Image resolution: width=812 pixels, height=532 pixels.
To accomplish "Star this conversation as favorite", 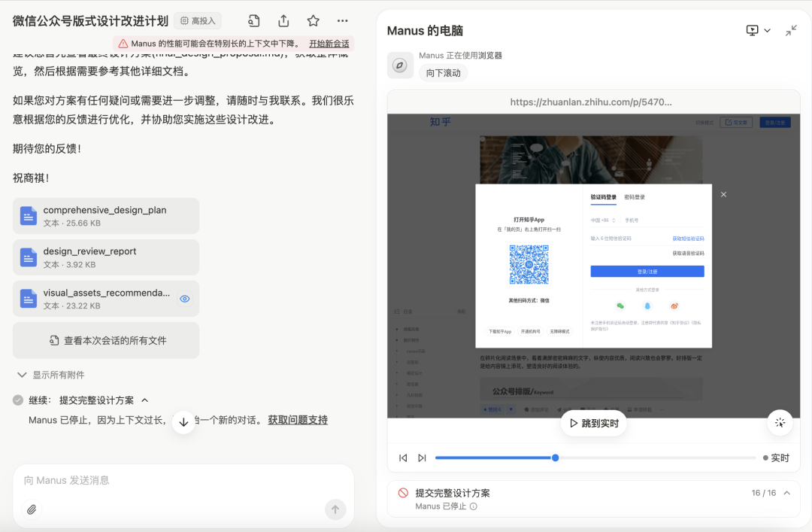I will (314, 21).
